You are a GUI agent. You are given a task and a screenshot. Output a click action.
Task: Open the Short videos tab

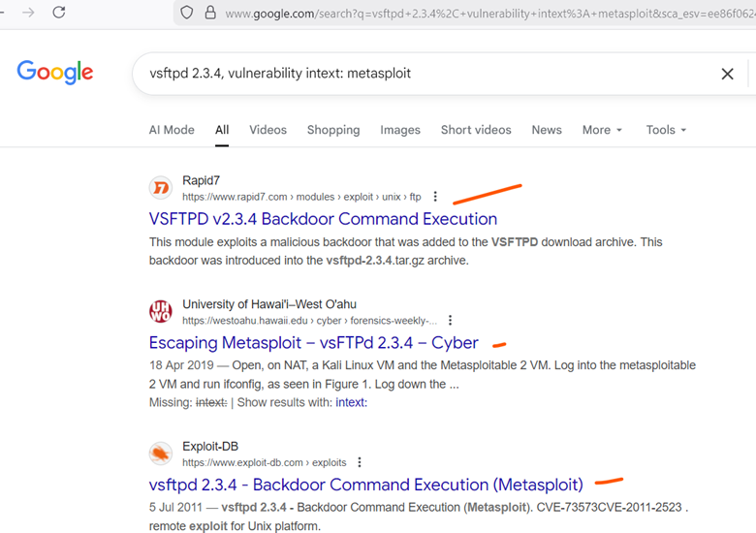click(476, 130)
